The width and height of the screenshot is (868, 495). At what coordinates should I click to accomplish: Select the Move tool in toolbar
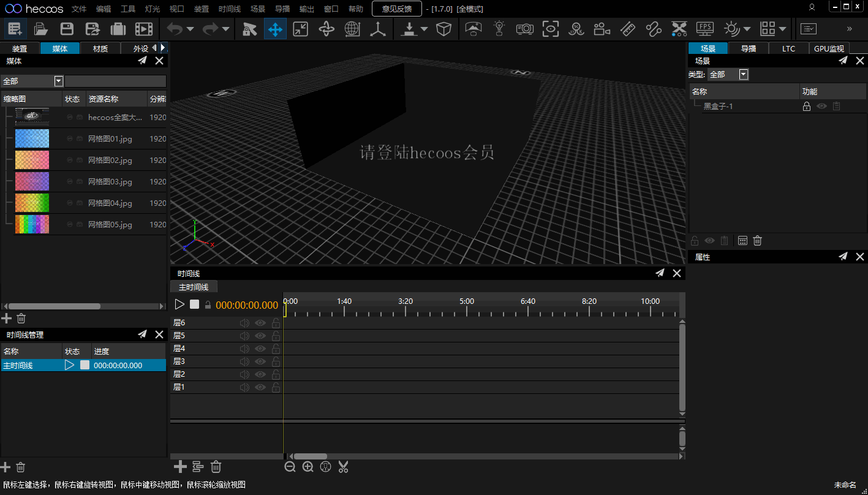tap(275, 29)
